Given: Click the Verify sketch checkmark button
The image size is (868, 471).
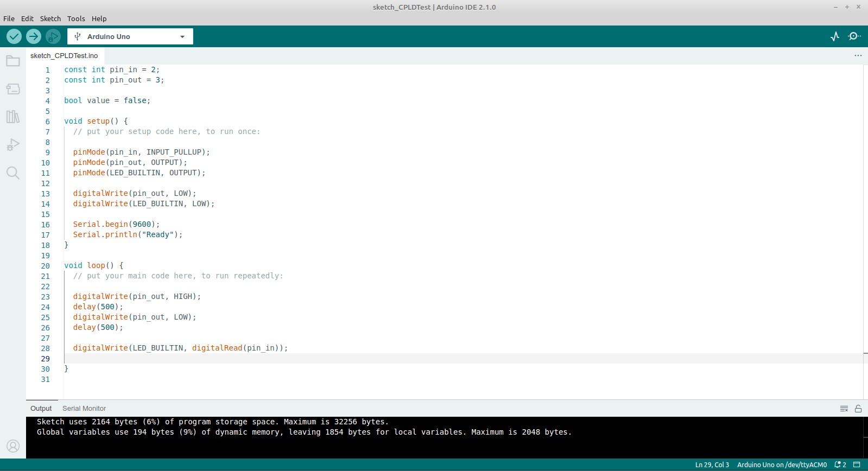Looking at the screenshot, I should [x=14, y=36].
